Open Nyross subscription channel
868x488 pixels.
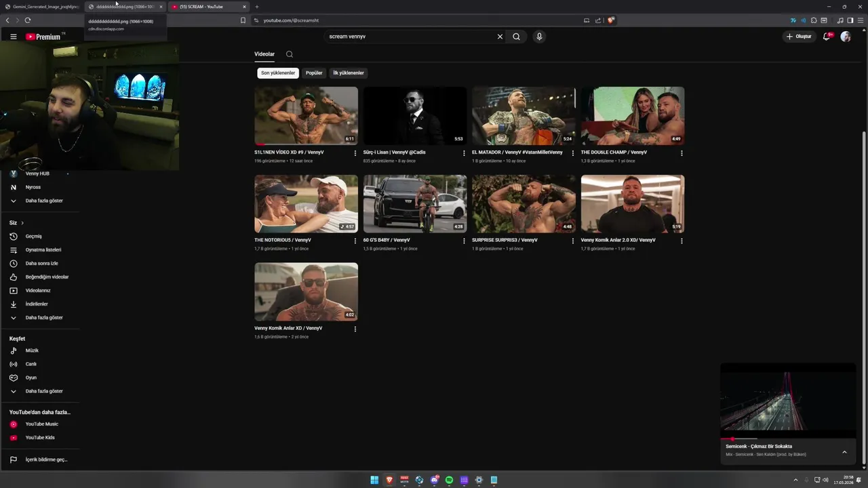tap(39, 188)
